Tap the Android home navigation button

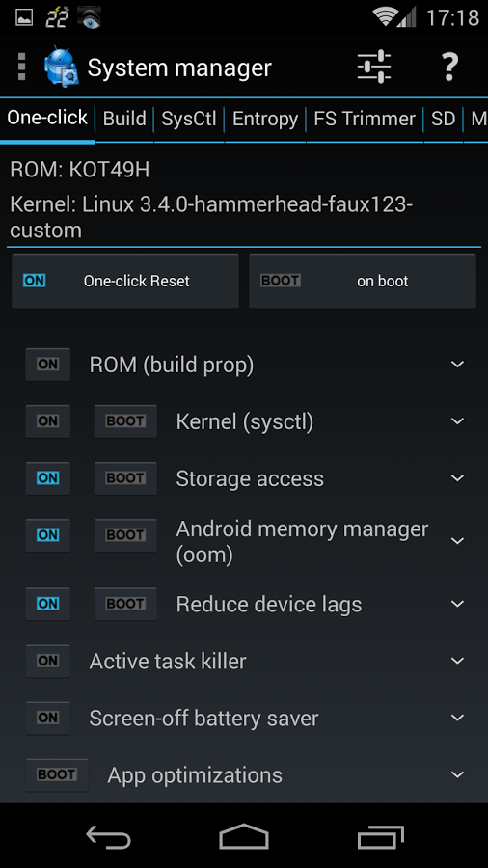click(x=244, y=836)
